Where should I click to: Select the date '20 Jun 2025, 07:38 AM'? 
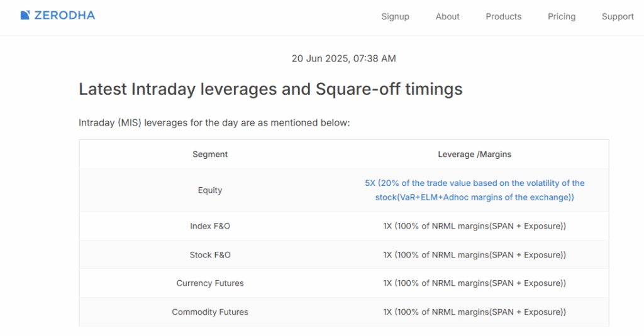[344, 58]
